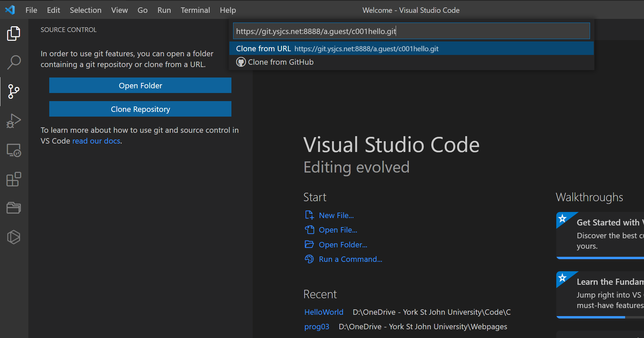The height and width of the screenshot is (338, 644).
Task: Open the Search view icon
Action: point(13,62)
